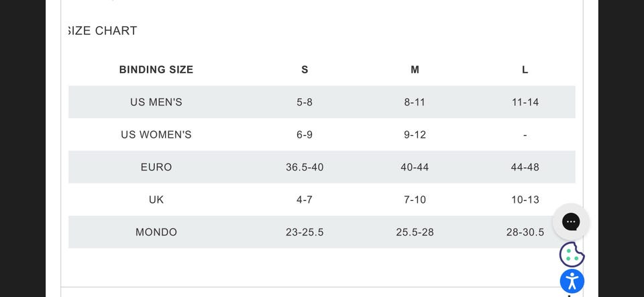Click the 9-12 US Women's medium cell
Image resolution: width=644 pixels, height=297 pixels.
point(415,134)
